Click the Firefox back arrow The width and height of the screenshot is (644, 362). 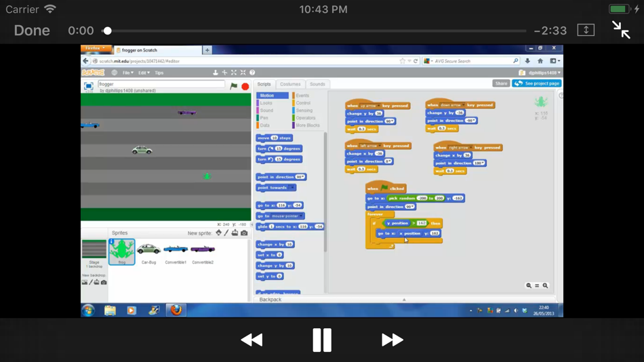tap(86, 61)
